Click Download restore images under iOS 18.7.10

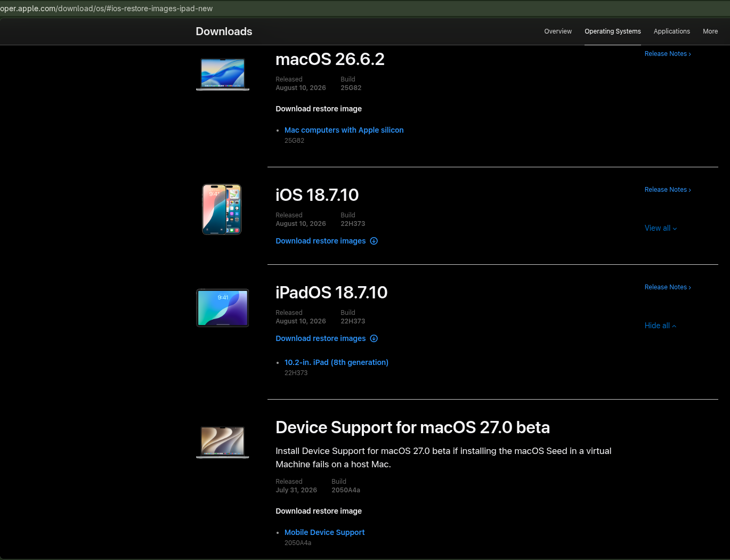click(x=321, y=241)
